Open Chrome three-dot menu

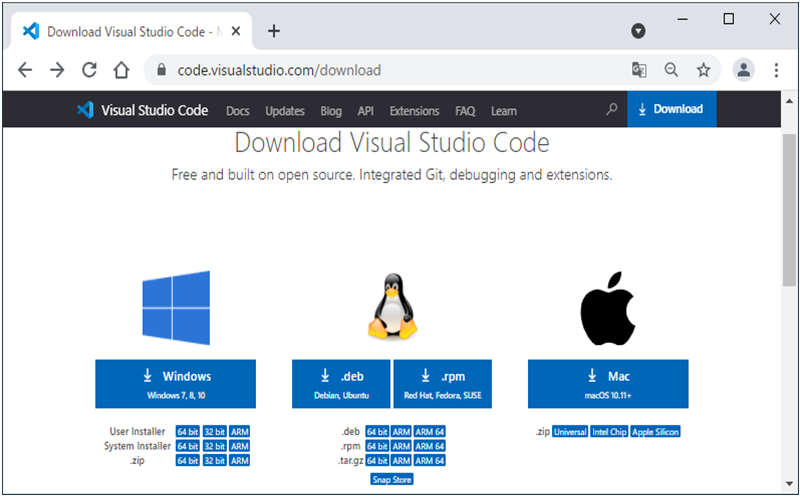point(776,70)
